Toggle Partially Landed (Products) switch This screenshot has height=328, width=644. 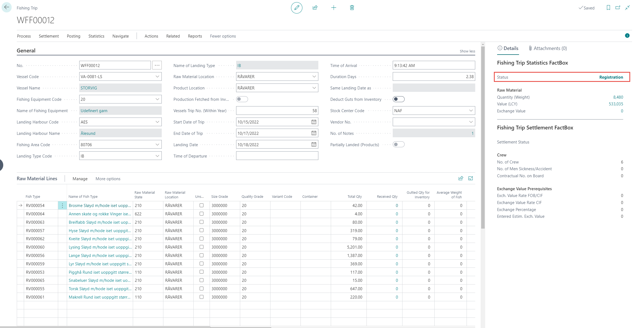click(x=398, y=145)
